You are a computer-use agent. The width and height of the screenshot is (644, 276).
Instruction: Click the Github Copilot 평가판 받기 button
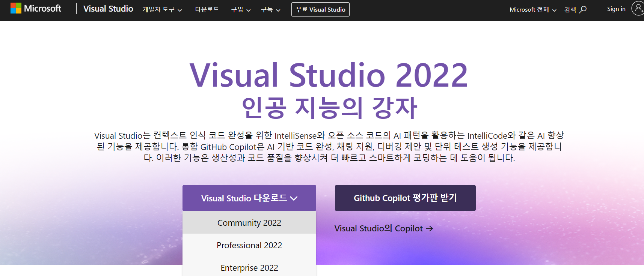point(405,198)
